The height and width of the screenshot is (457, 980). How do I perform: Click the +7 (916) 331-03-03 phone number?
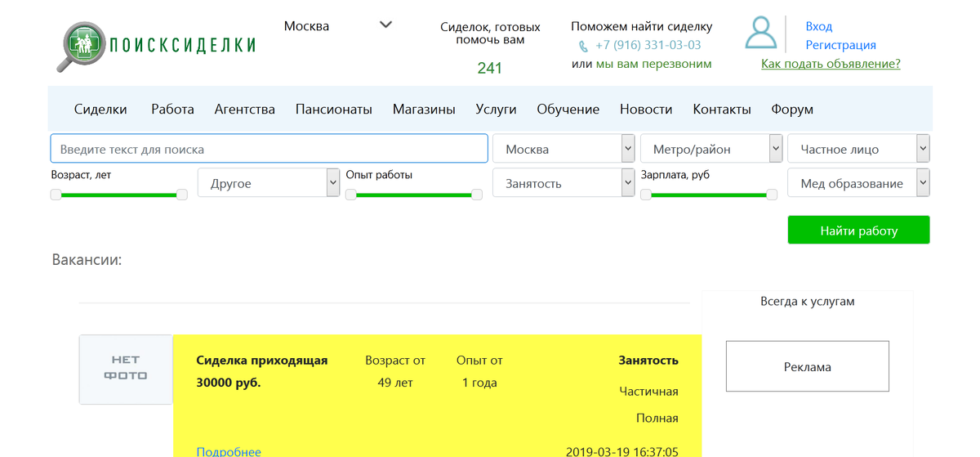coord(648,45)
